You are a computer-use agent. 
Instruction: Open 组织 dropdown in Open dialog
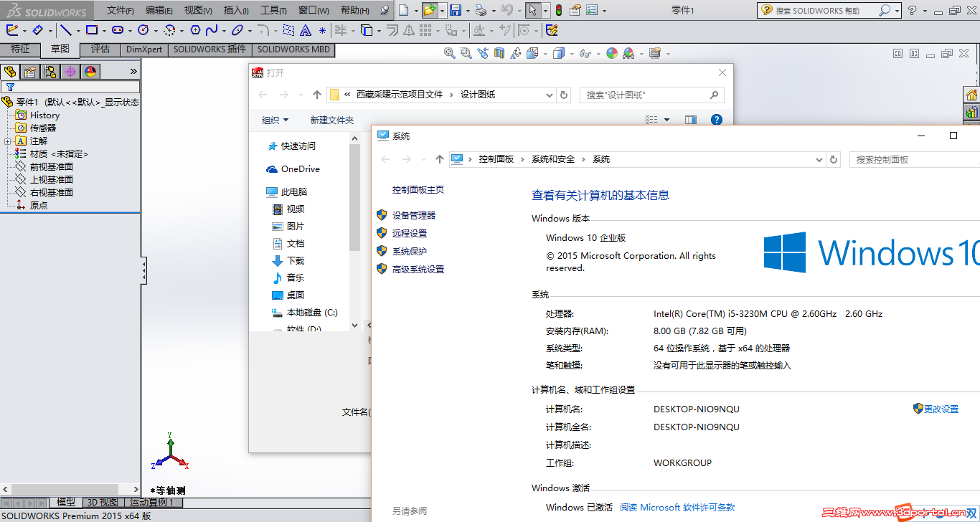pos(275,120)
